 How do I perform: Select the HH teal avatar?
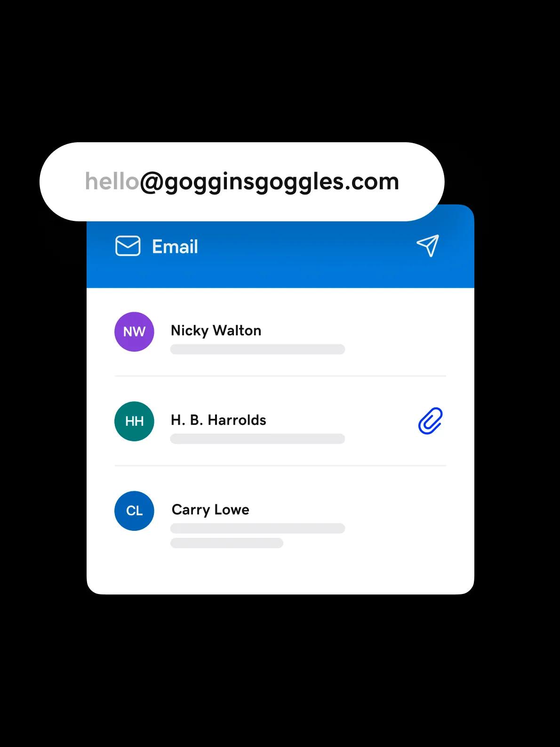pyautogui.click(x=134, y=421)
